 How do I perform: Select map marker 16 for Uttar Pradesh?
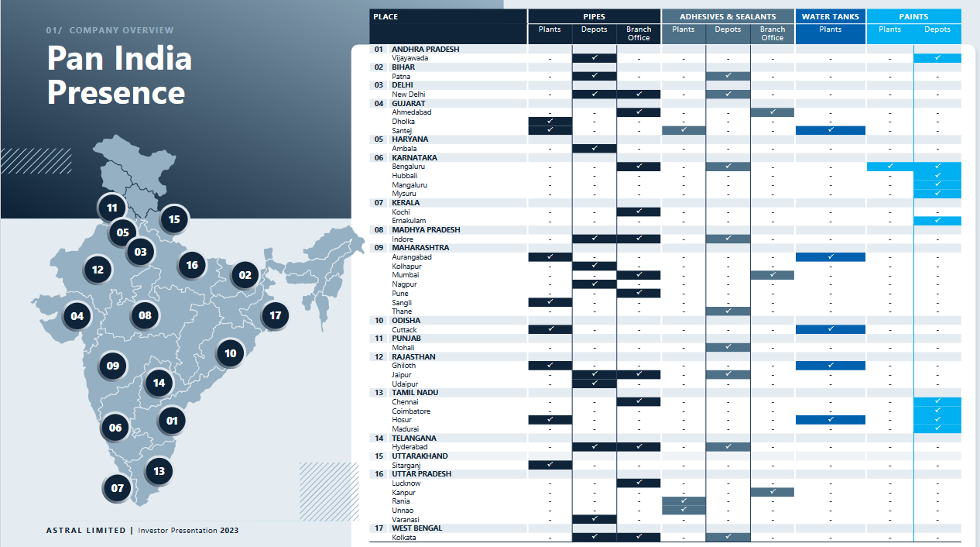click(192, 265)
